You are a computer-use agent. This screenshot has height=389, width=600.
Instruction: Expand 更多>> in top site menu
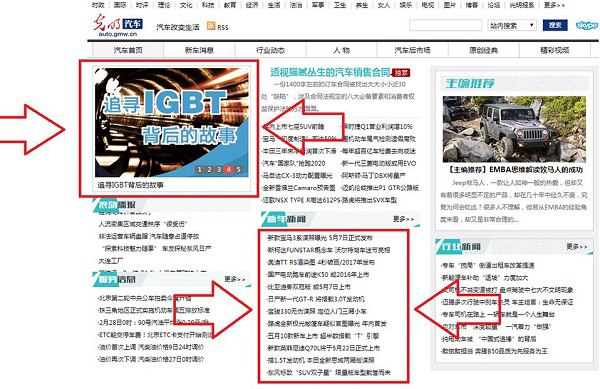click(554, 5)
